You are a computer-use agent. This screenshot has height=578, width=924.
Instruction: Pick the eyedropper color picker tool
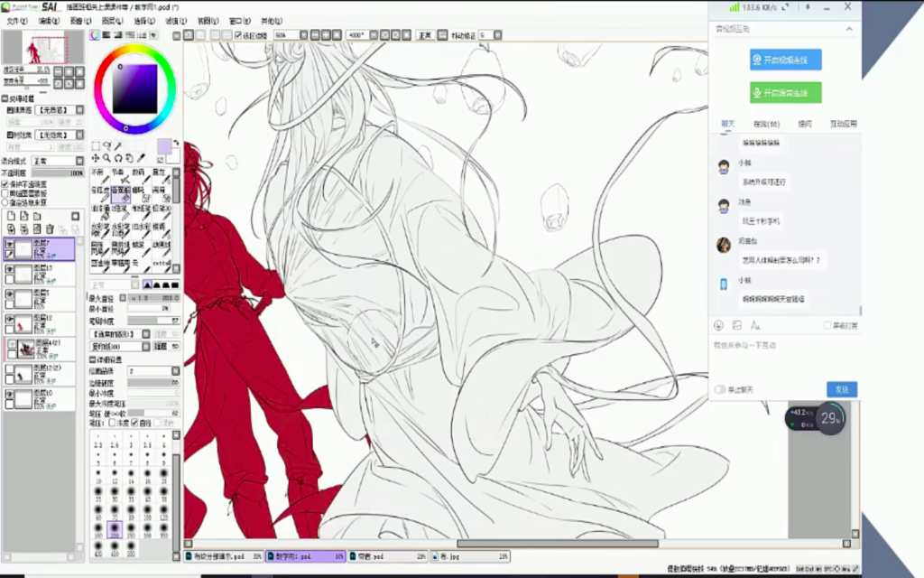coord(141,158)
